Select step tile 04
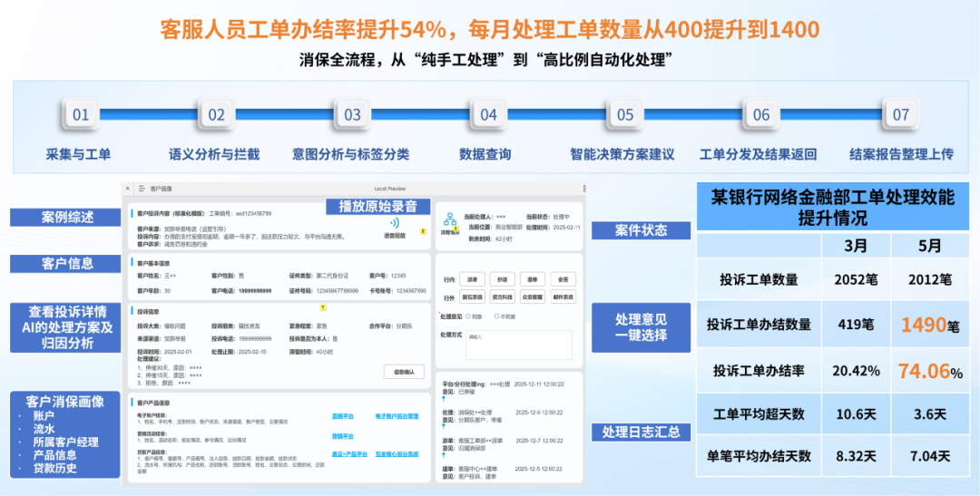This screenshot has height=496, width=980. (x=489, y=115)
